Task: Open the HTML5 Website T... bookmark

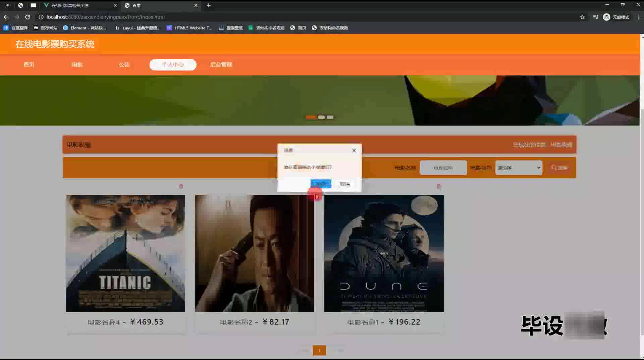Action: pos(190,28)
